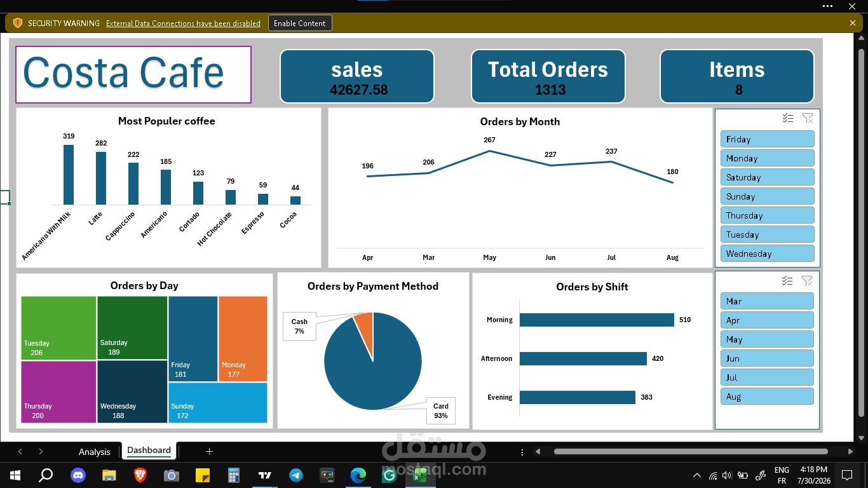Click the Costa Cafe title box
Screen dimensions: 868x488
coord(133,74)
